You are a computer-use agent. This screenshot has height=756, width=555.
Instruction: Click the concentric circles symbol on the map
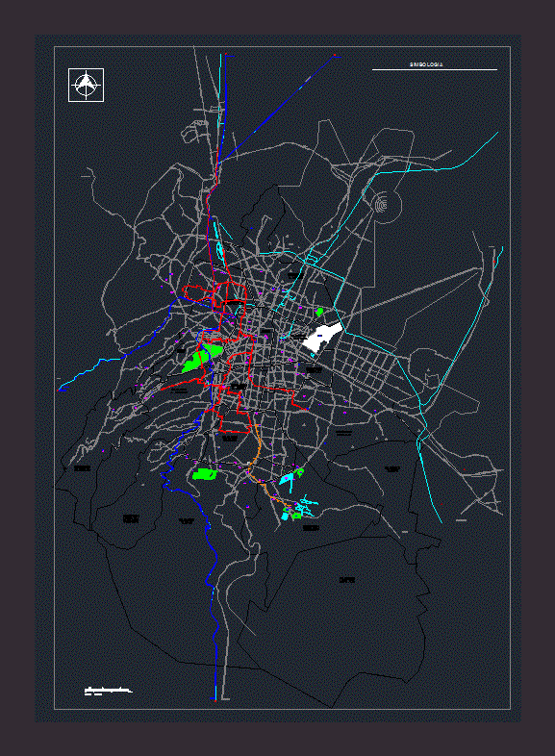(385, 207)
